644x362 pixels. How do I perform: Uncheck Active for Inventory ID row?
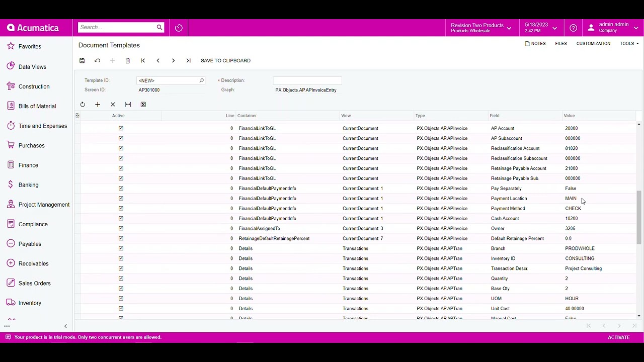(121, 258)
